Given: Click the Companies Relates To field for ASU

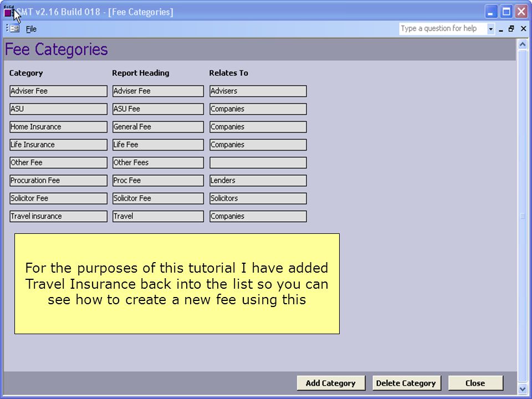Looking at the screenshot, I should [258, 109].
